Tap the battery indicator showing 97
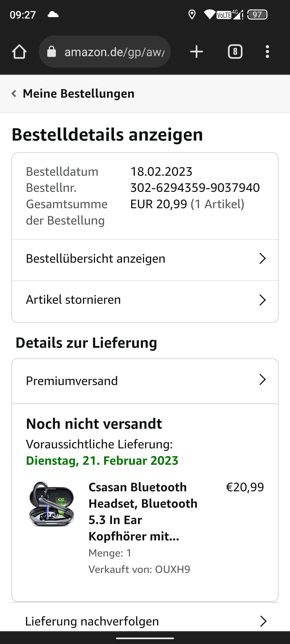The height and width of the screenshot is (644, 290). click(257, 14)
